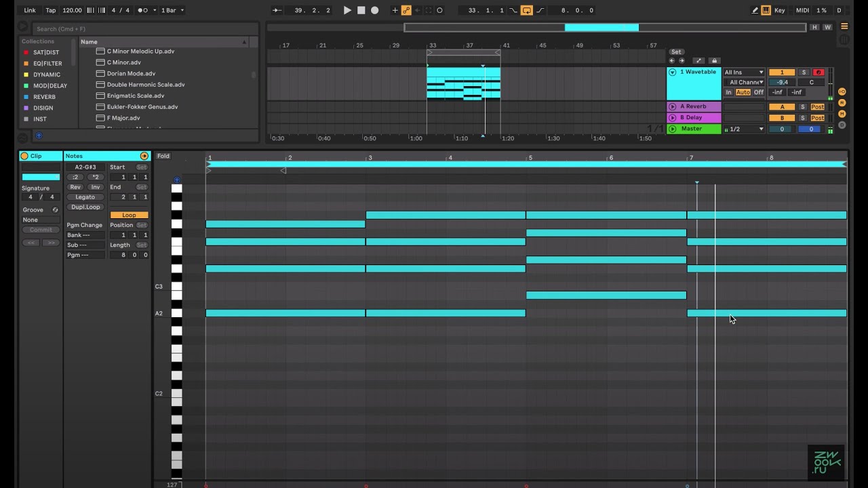The height and width of the screenshot is (488, 868).
Task: Toggle the Session Record circle button
Action: (x=439, y=10)
